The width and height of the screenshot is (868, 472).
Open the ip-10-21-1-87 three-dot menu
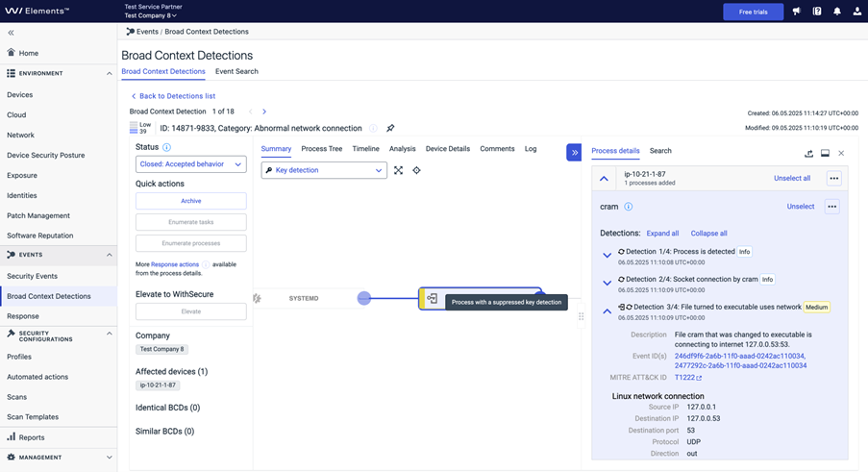pyautogui.click(x=833, y=178)
